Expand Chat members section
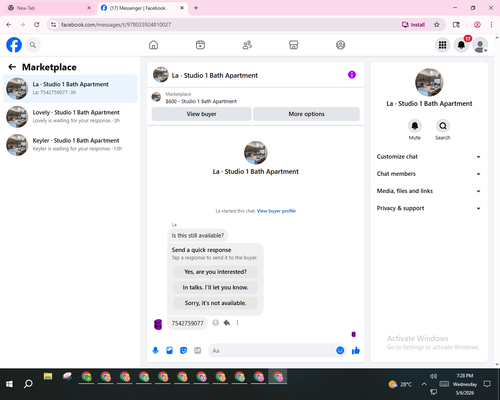 coord(429,174)
